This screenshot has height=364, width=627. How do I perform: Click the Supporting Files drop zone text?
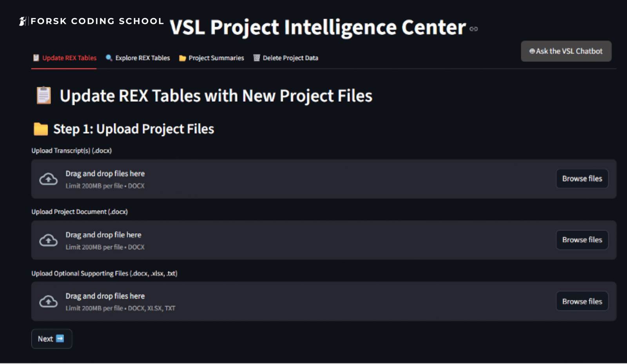(105, 296)
